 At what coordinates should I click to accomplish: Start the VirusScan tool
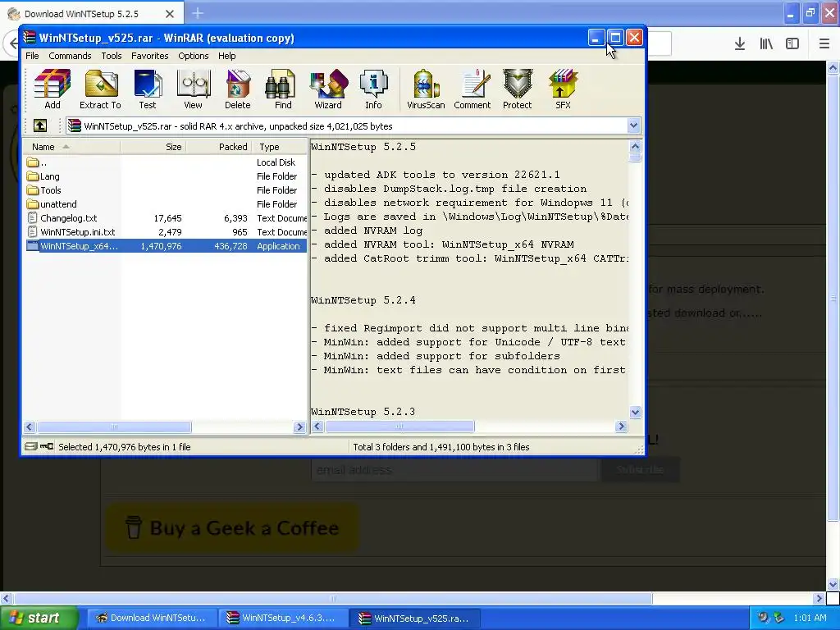click(x=426, y=89)
